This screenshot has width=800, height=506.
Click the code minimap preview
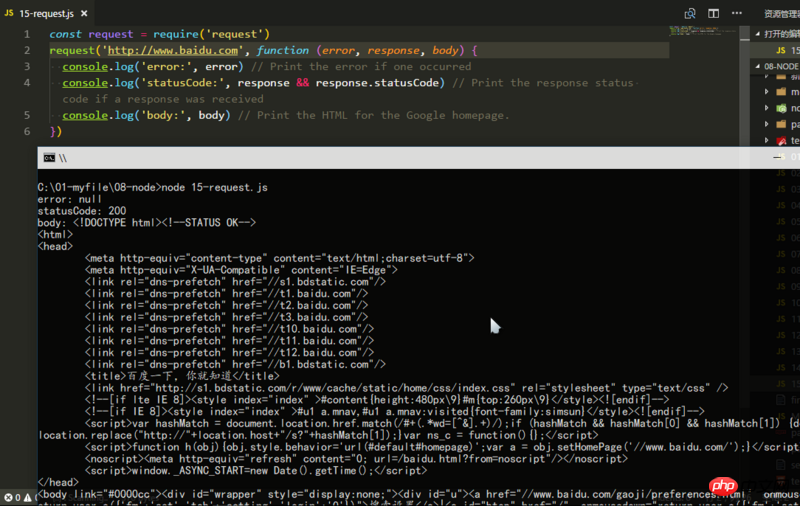click(702, 31)
